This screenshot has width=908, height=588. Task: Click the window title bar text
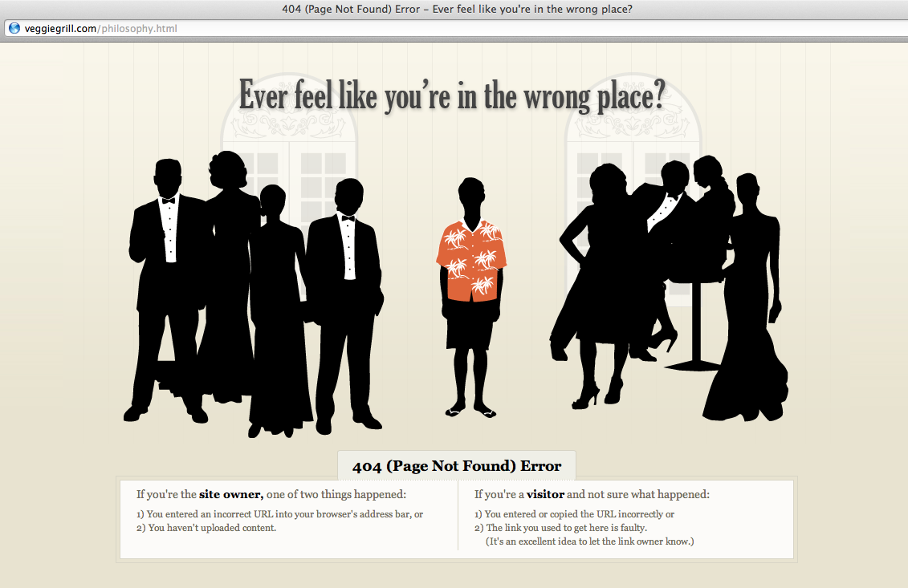coord(454,9)
